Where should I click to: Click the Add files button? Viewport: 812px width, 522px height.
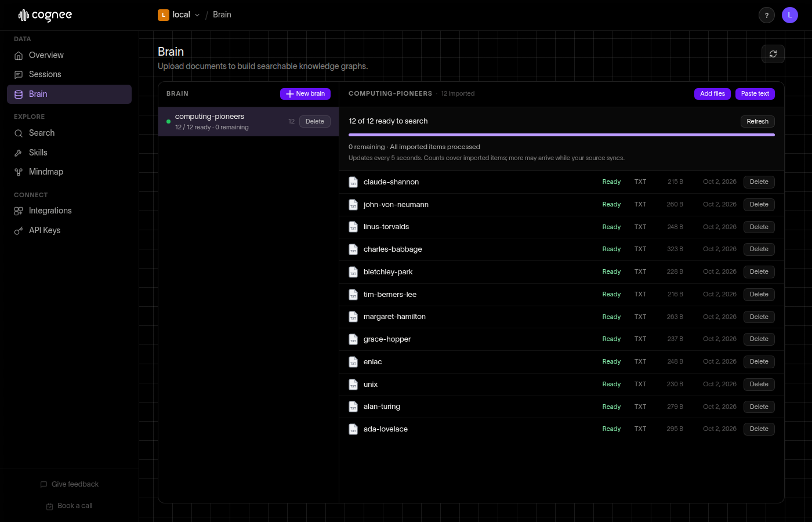click(x=712, y=94)
